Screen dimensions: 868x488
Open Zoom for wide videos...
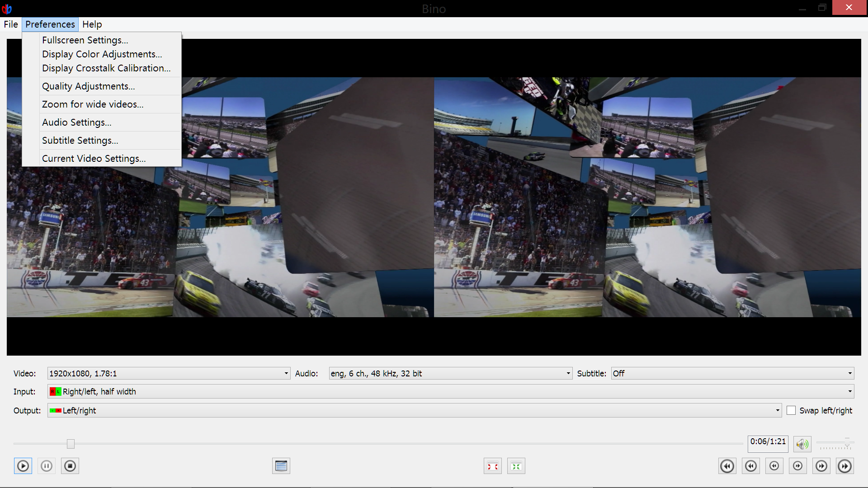(102, 104)
